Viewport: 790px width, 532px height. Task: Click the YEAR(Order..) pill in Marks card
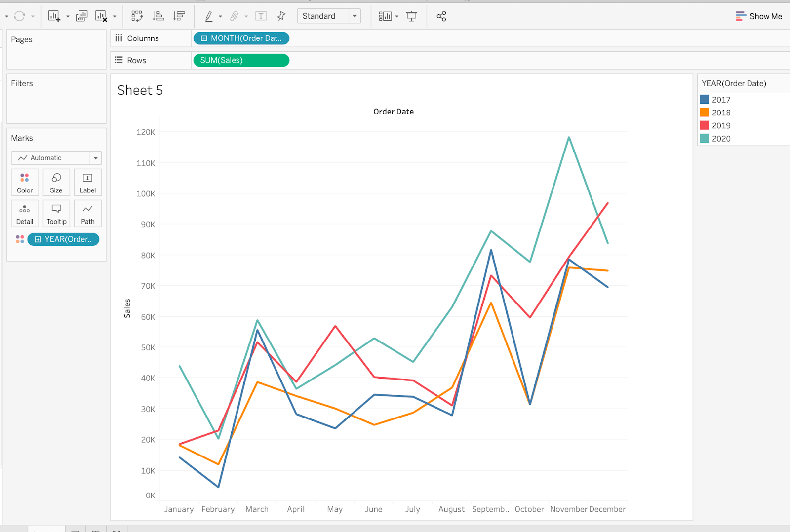63,239
